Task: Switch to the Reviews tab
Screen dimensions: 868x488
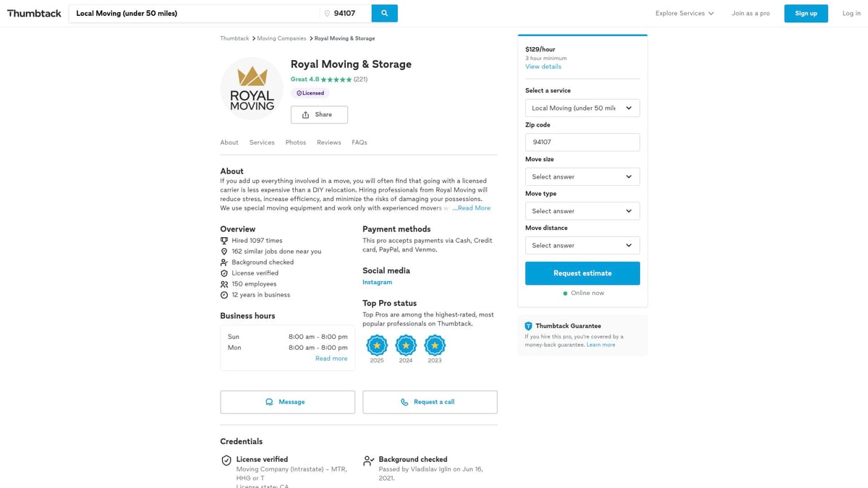Action: click(x=328, y=142)
